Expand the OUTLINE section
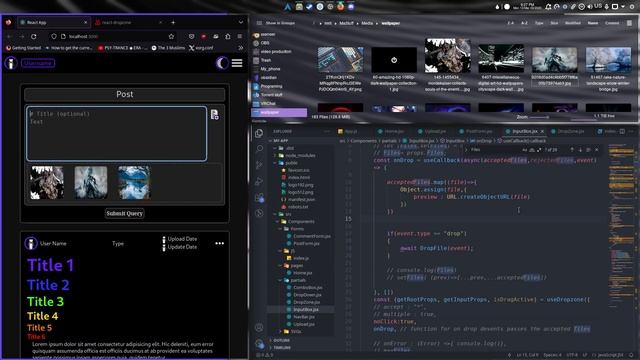The image size is (640, 360). click(x=282, y=340)
